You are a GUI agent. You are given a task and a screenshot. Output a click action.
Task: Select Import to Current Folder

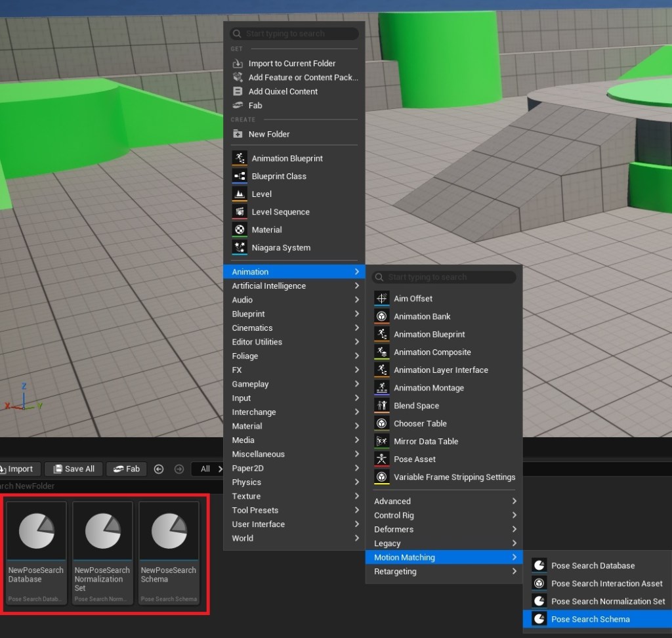coord(291,64)
